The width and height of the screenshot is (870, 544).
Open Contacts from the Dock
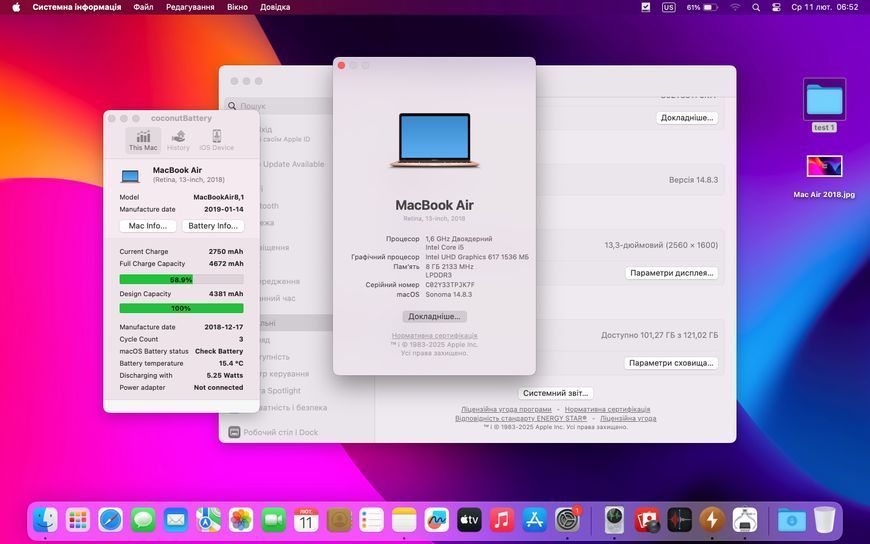click(339, 520)
